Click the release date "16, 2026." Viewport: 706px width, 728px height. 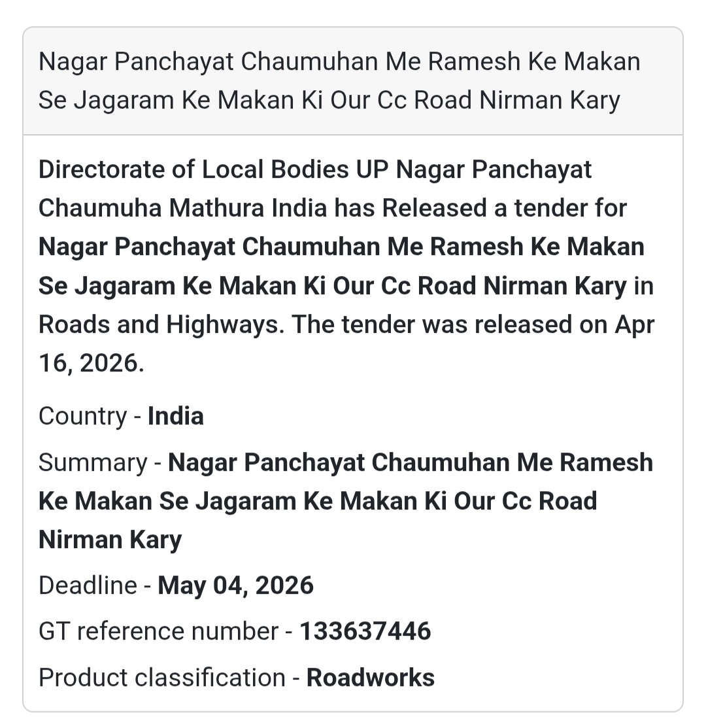(x=91, y=363)
